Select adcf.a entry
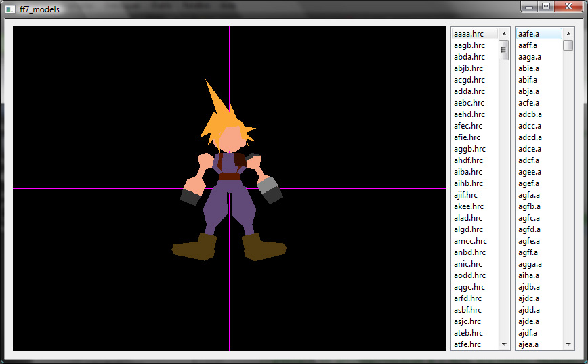Screen dimensions: 588x364 click(x=539, y=160)
